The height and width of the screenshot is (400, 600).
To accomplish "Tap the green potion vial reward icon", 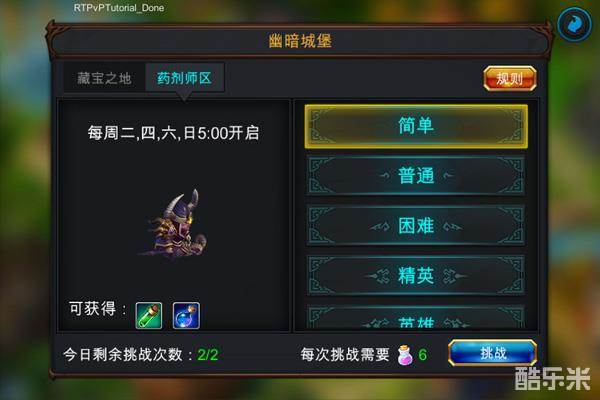I will pyautogui.click(x=149, y=315).
